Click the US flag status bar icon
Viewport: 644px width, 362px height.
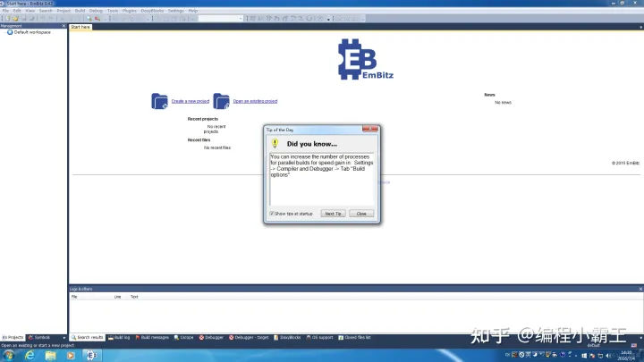point(634,345)
